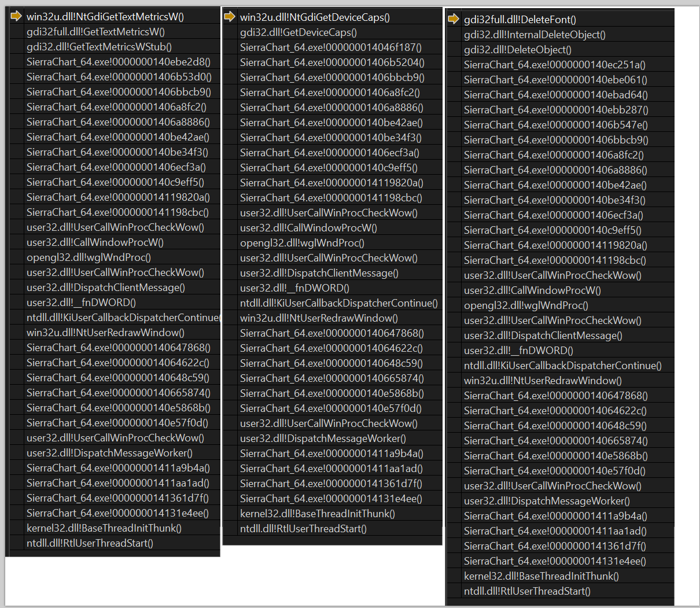Click the yellow arrow beside NtGdiGetTextMetricsW frame

pos(16,16)
